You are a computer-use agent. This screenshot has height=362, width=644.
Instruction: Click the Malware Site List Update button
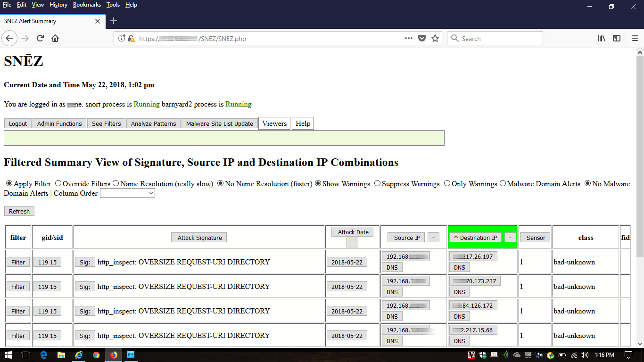point(219,123)
